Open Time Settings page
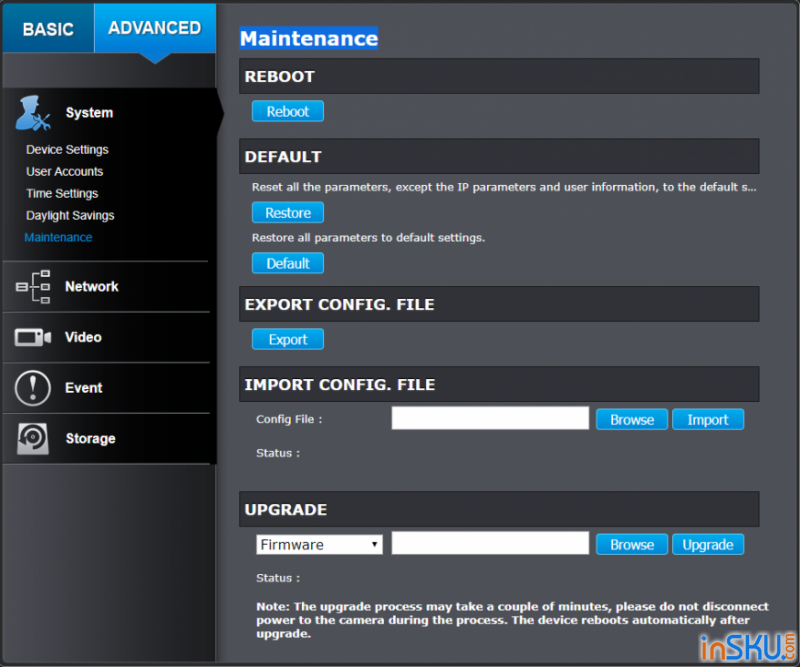Image resolution: width=800 pixels, height=667 pixels. pyautogui.click(x=62, y=193)
